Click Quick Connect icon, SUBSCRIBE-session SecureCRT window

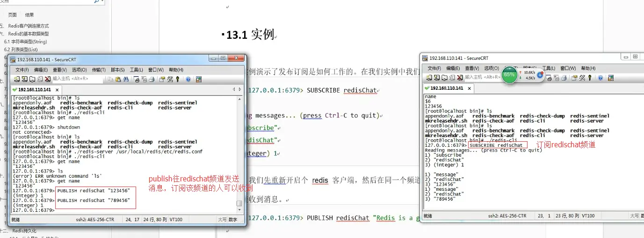coord(436,78)
